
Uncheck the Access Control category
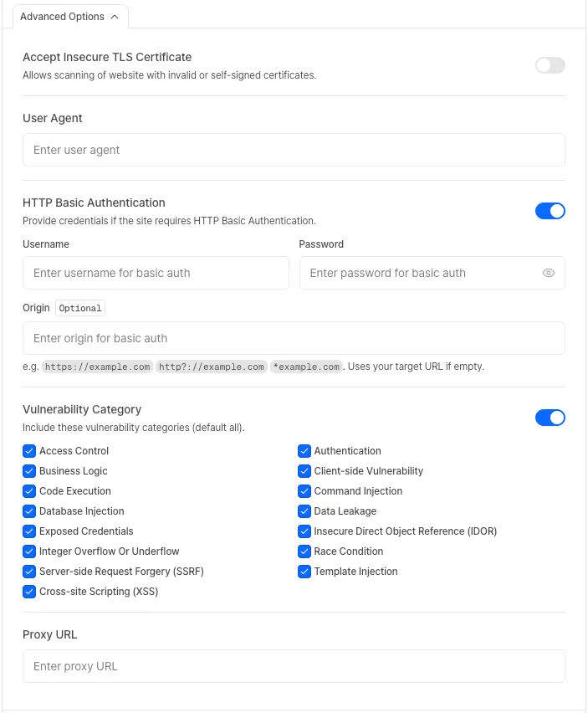click(x=29, y=450)
